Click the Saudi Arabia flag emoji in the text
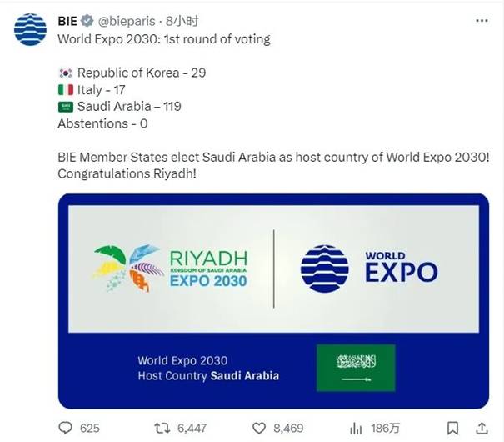The image size is (504, 442). click(x=66, y=107)
